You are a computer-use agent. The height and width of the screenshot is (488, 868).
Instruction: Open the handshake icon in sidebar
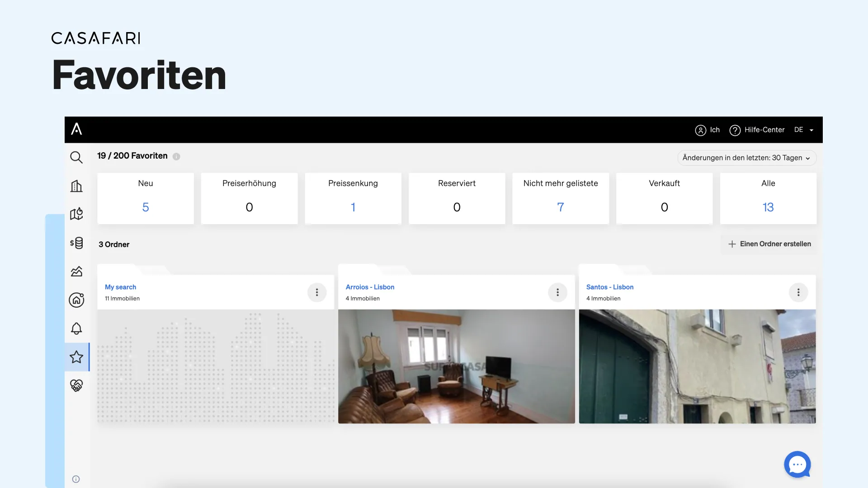tap(76, 385)
